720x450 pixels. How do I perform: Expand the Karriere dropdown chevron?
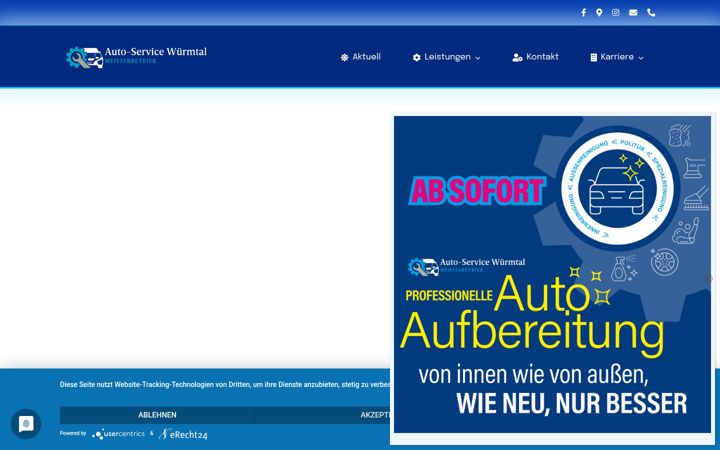pos(641,58)
